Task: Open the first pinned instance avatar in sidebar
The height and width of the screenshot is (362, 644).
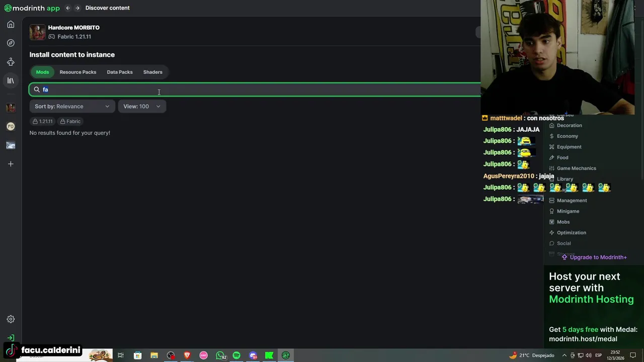Action: point(11,108)
